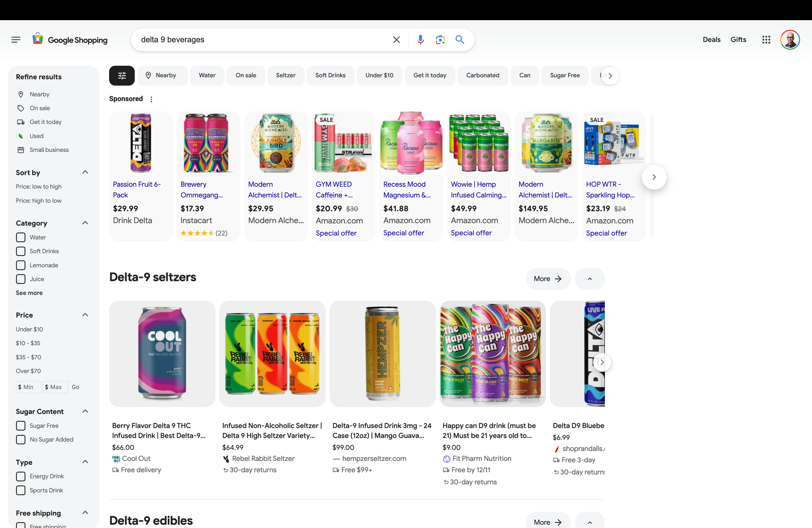Collapse the Price filter section
Image resolution: width=812 pixels, height=528 pixels.
85,315
